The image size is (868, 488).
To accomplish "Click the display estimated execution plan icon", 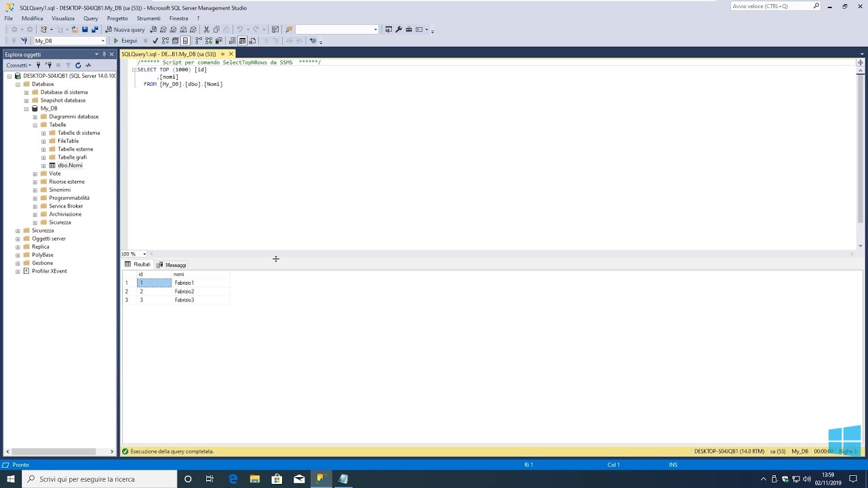I will point(165,41).
